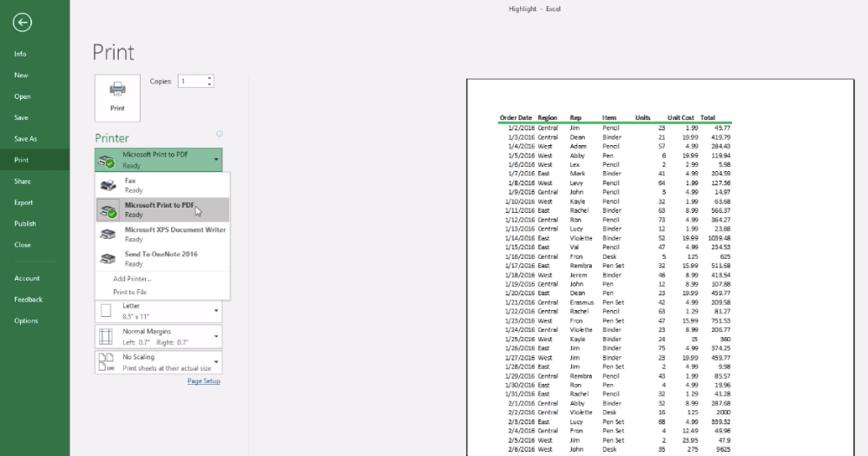Open the Save As menu item
Screen dimensions: 868x456
pos(26,139)
